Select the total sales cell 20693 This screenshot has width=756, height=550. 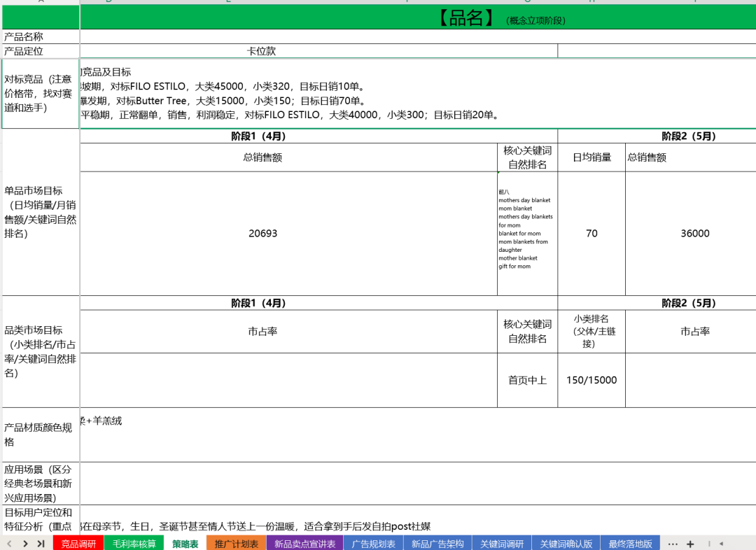262,234
